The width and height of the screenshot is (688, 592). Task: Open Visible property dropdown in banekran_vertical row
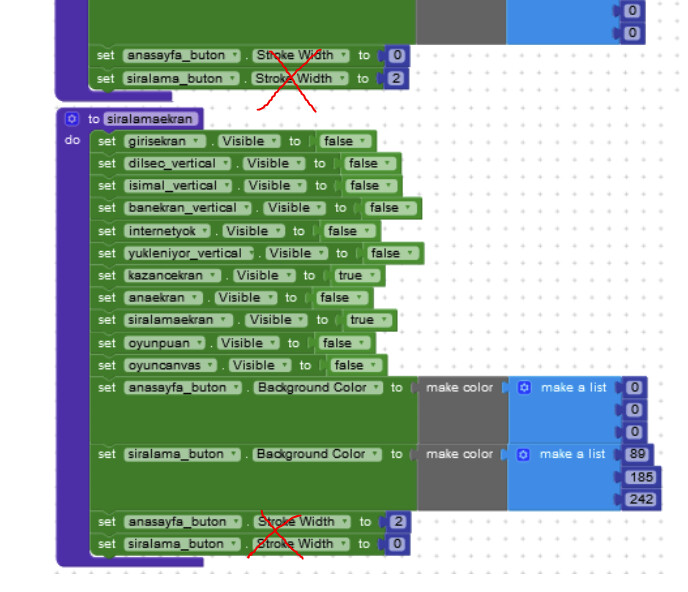click(x=295, y=208)
